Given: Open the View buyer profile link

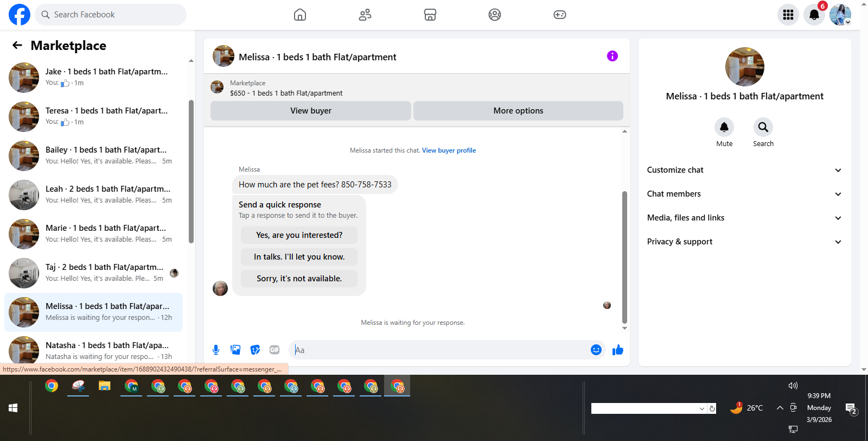Looking at the screenshot, I should click(449, 150).
